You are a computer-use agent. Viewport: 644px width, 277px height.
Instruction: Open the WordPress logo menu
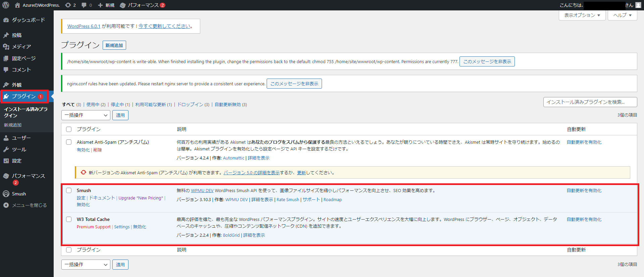(6, 5)
